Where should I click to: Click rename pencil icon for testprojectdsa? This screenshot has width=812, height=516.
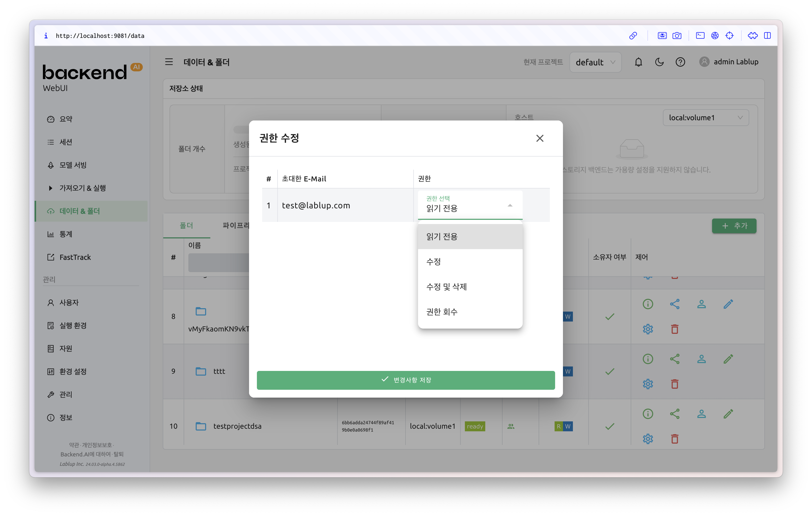pos(728,414)
